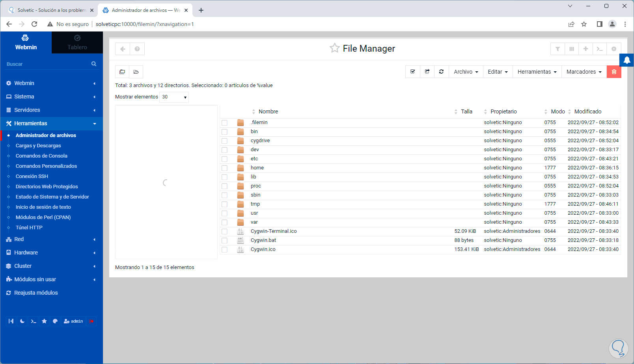Expand the Sistema sidebar section

[x=51, y=97]
